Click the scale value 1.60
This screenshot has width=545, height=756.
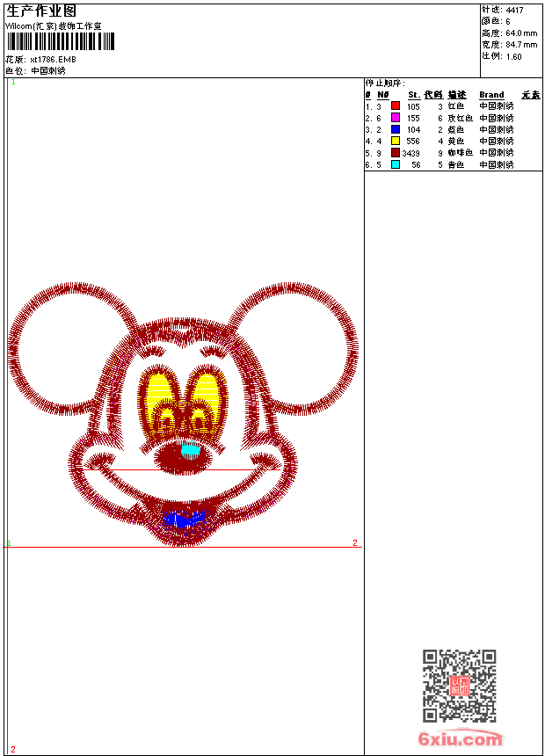[x=513, y=56]
